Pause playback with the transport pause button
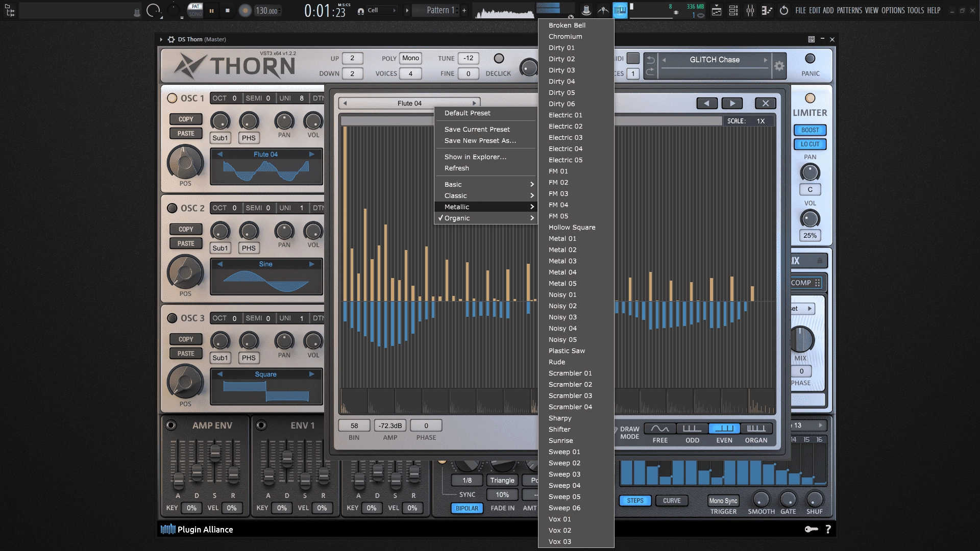 211,10
